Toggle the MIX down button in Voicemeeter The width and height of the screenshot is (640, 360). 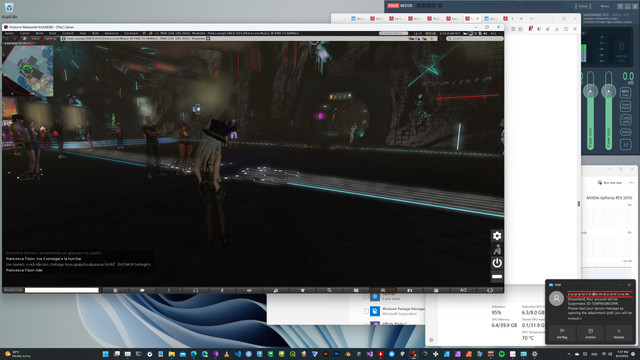[625, 93]
